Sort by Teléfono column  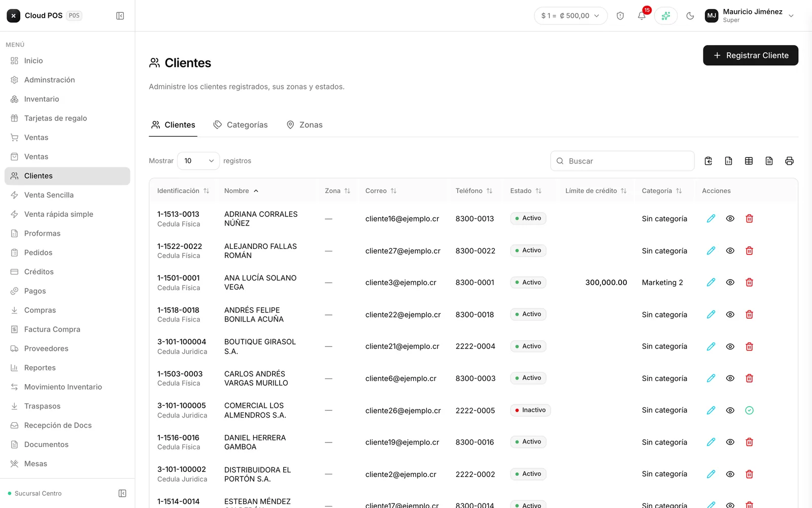474,191
